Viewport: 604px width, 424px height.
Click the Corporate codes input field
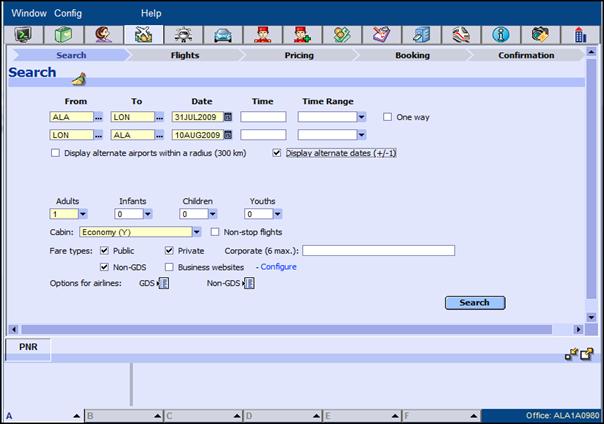[378, 250]
